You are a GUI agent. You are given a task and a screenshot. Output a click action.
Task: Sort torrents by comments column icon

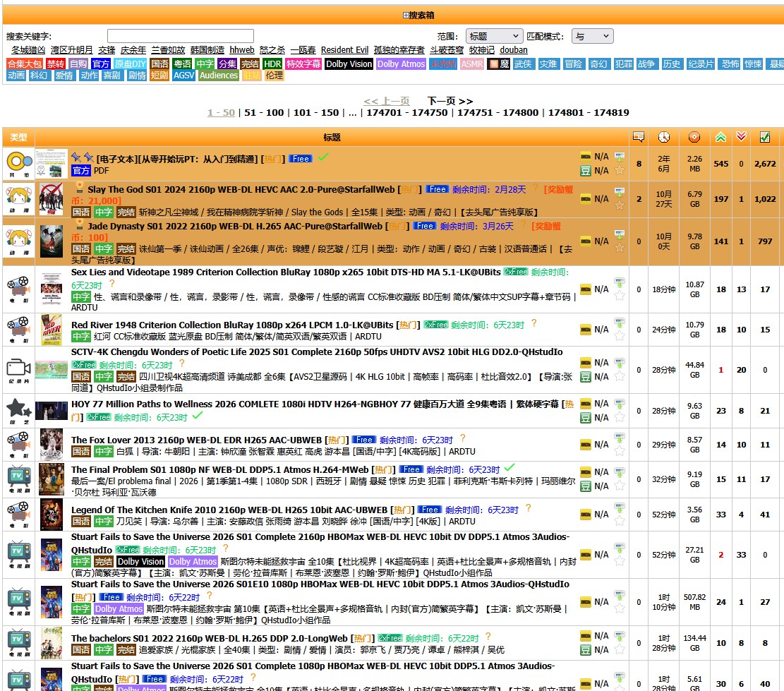coord(639,136)
